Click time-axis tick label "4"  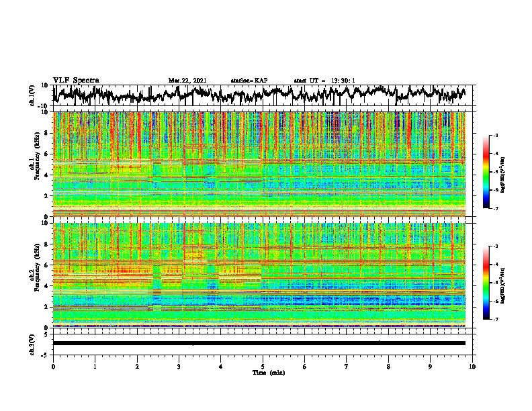coord(221,367)
